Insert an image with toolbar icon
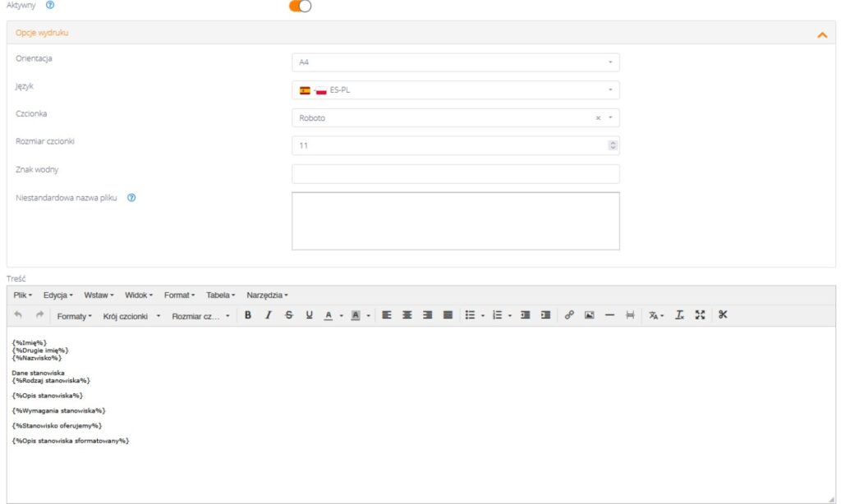The height and width of the screenshot is (504, 841). pyautogui.click(x=589, y=315)
